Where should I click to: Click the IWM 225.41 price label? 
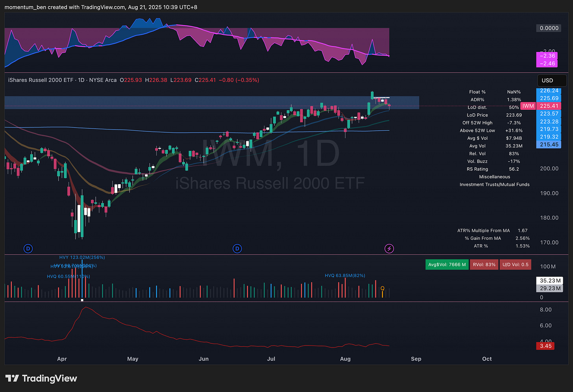tap(540, 106)
